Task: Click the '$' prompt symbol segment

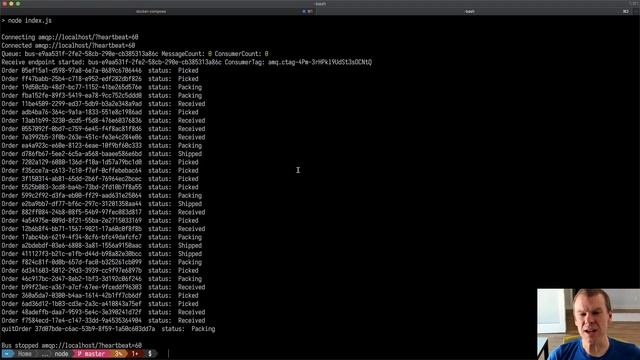Action: point(150,354)
